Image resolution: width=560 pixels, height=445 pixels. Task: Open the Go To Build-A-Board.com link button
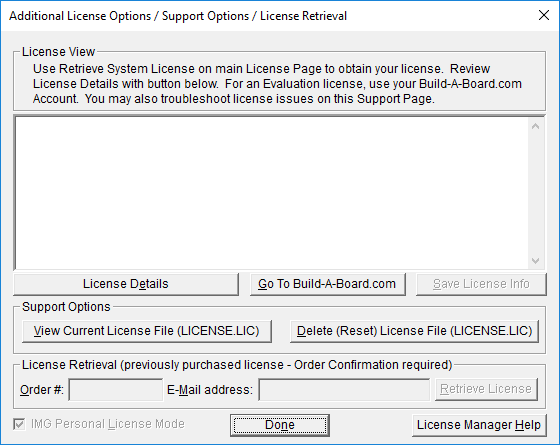coord(328,284)
